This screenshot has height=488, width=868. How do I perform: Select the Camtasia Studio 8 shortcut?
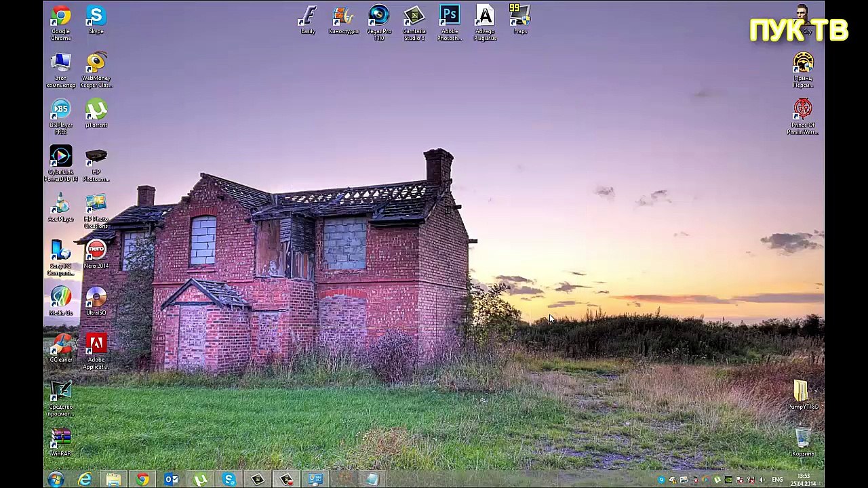point(414,23)
